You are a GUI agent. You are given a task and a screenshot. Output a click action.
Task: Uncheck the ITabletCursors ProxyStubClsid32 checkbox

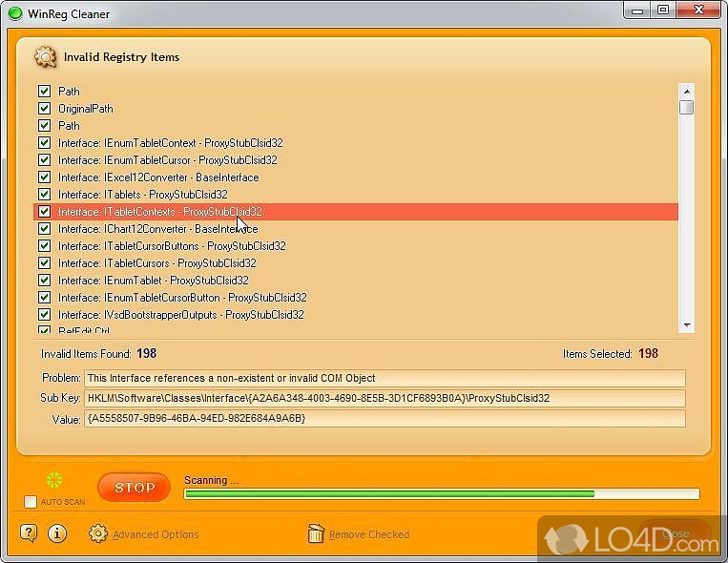(45, 263)
